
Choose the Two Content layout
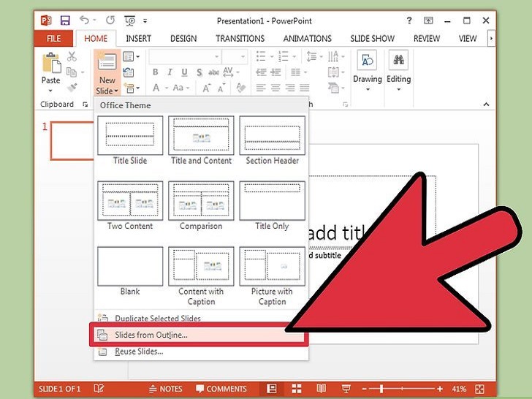click(x=130, y=206)
